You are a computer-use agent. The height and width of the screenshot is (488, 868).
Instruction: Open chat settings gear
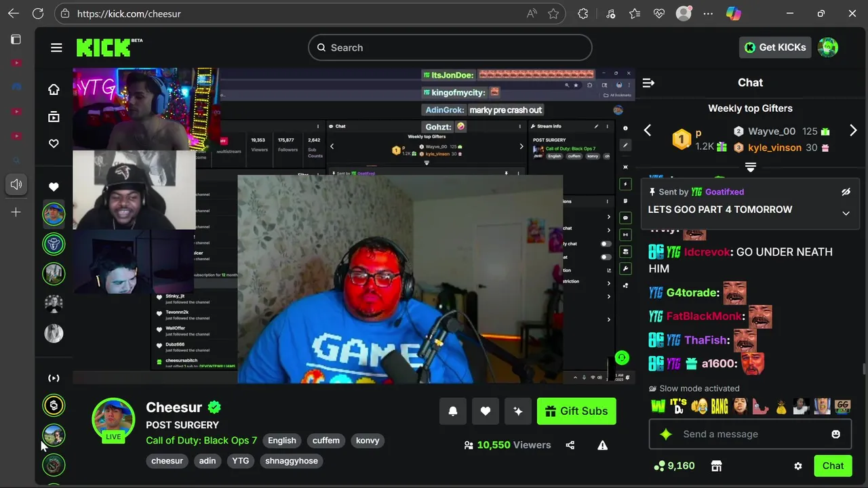point(798,466)
